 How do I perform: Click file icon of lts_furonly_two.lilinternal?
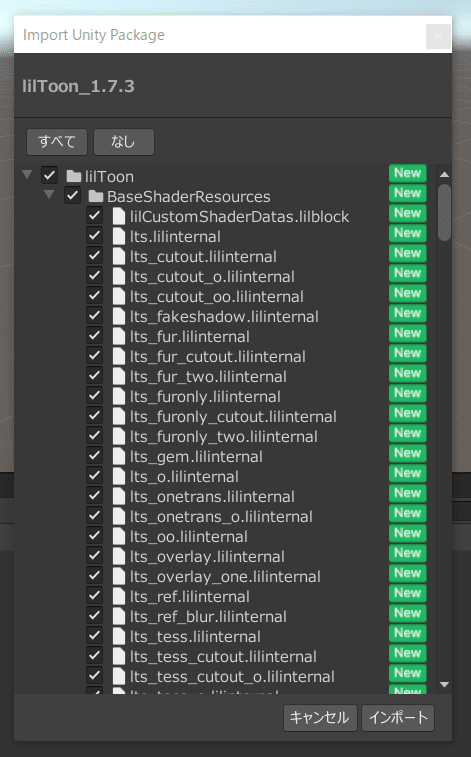tap(119, 436)
